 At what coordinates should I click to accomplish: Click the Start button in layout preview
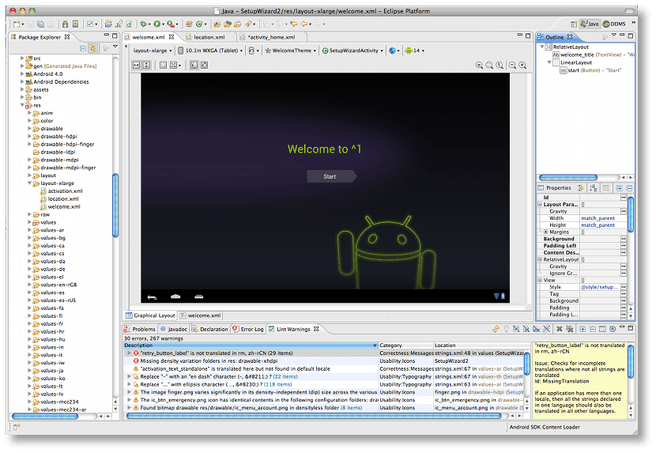point(331,177)
